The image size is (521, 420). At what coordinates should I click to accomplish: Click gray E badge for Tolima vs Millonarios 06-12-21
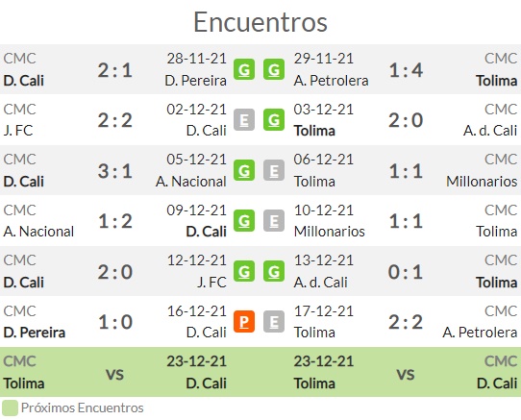[274, 170]
